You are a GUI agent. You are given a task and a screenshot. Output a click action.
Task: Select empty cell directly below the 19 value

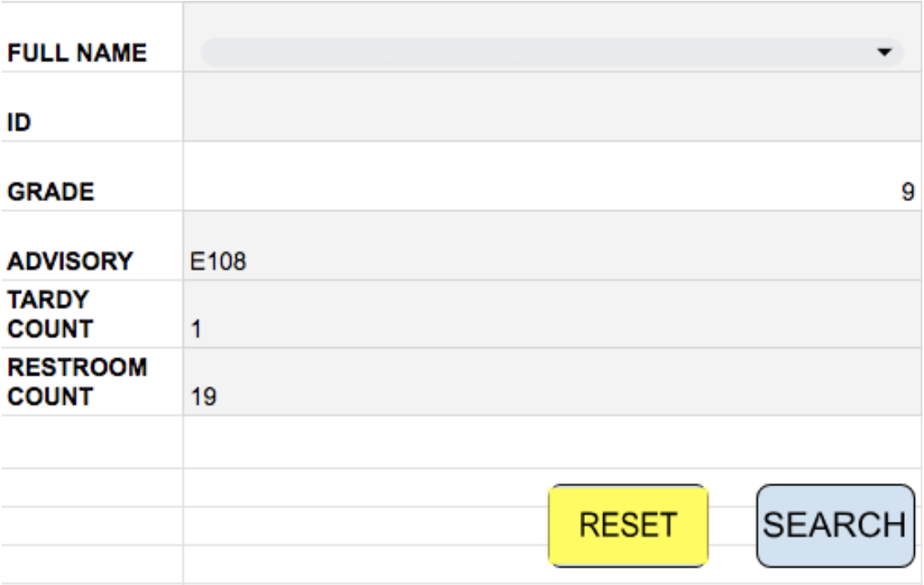(x=553, y=442)
